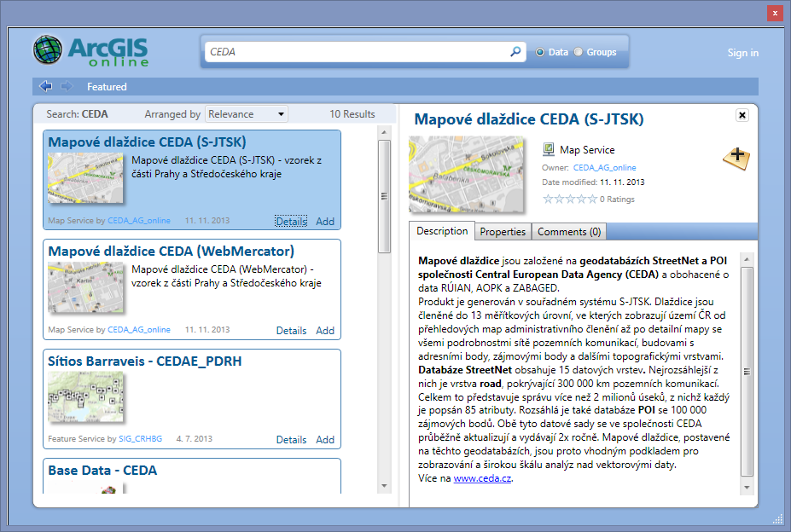
Task: Open www.ceda.cz link in description
Action: [482, 478]
